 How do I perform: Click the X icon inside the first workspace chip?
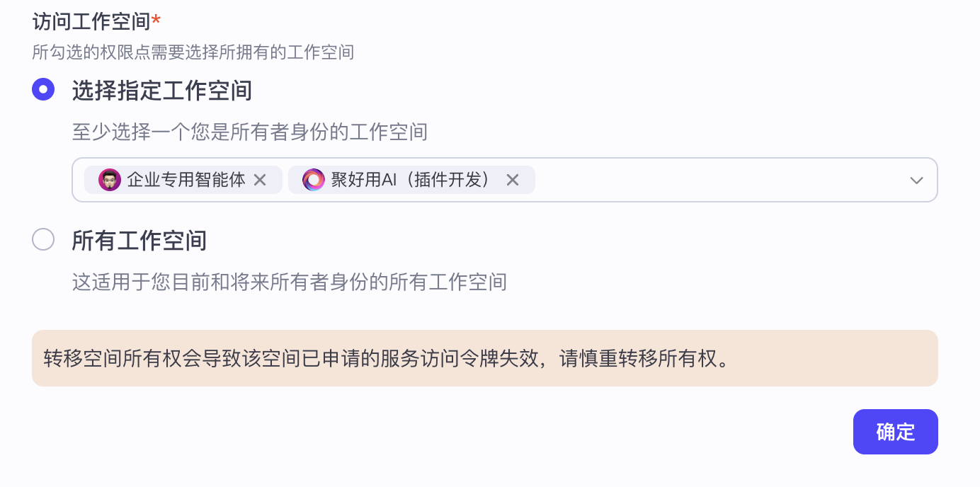tap(260, 180)
